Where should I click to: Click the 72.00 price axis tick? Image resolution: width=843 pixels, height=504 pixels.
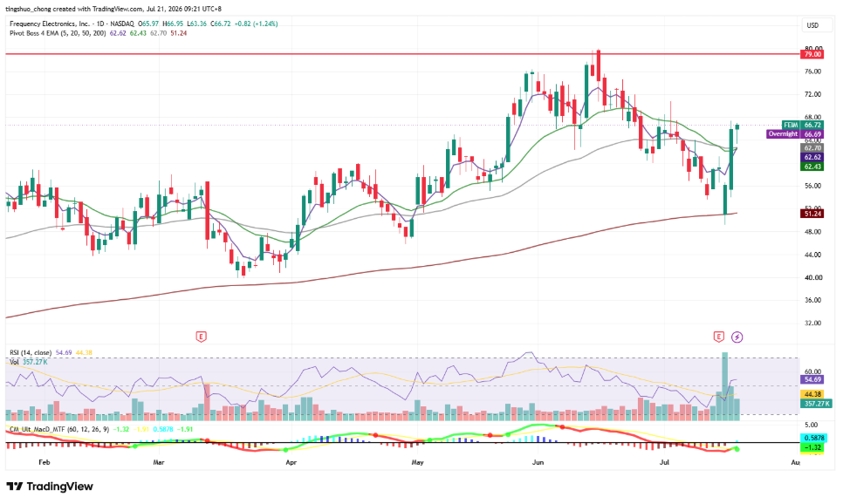click(812, 94)
